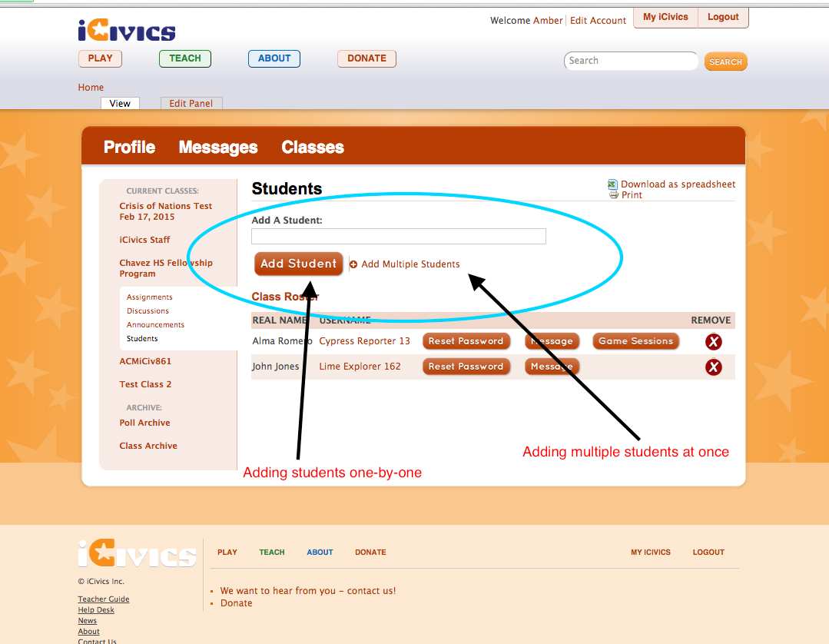Click the iCivics logo in the footer
The width and height of the screenshot is (829, 644).
tap(137, 553)
